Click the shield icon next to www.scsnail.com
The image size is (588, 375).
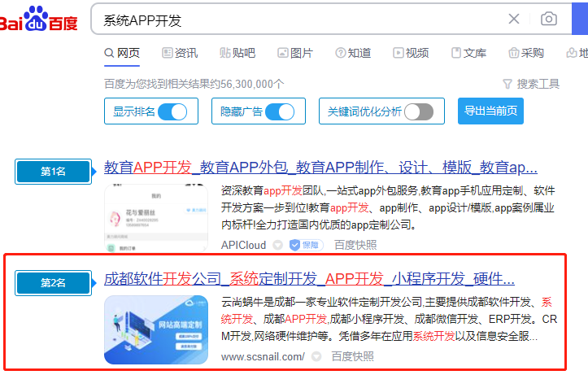[x=316, y=356]
